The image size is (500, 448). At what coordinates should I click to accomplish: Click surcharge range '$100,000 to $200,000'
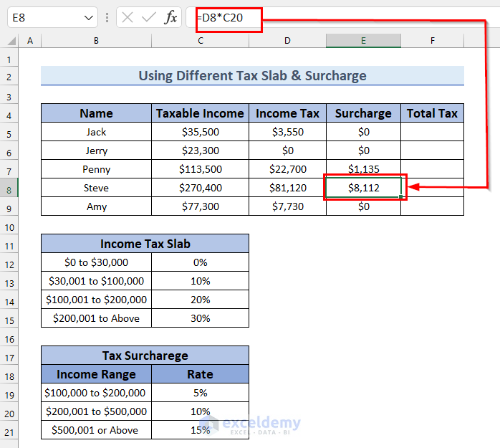[x=96, y=393]
